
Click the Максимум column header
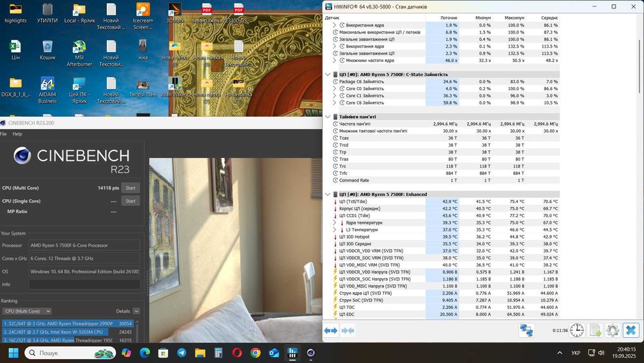514,18
